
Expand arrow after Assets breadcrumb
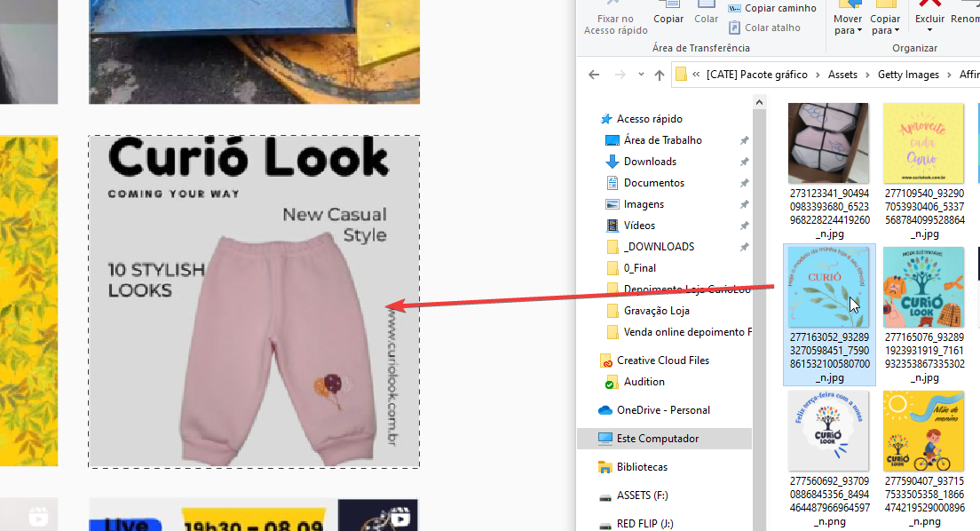[x=867, y=75]
